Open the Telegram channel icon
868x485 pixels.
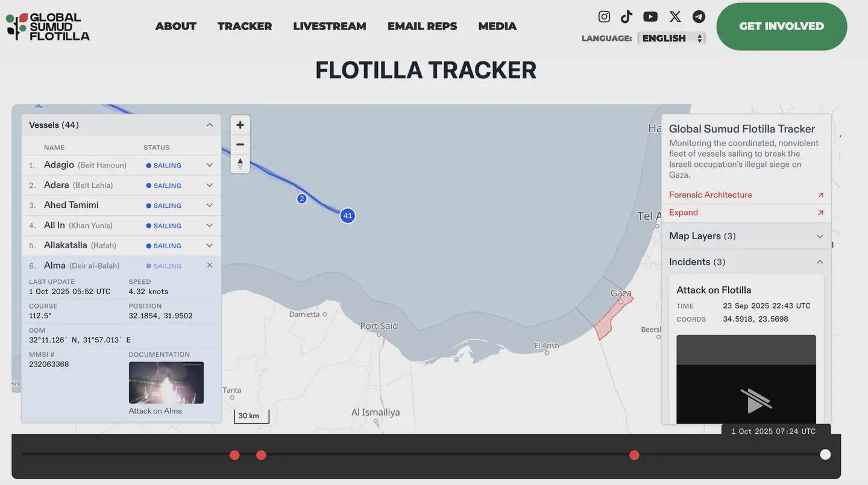tap(699, 17)
